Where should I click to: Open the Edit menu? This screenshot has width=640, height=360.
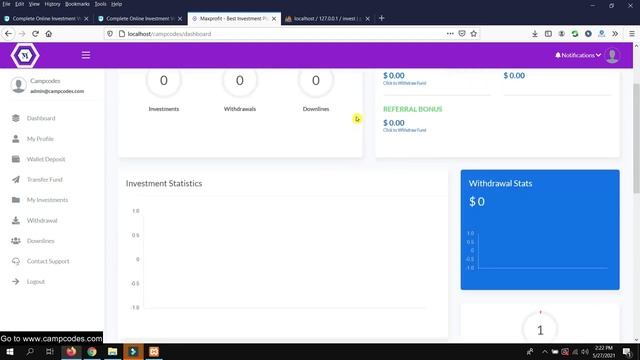[19, 4]
